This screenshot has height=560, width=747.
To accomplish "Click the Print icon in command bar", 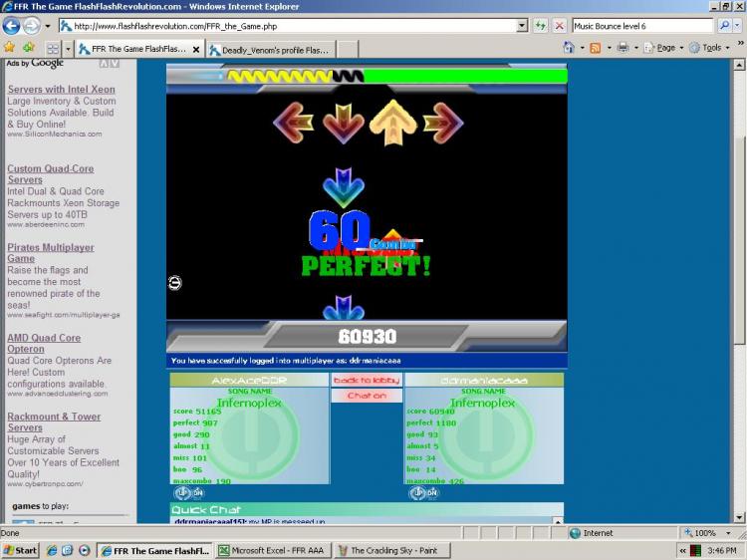I will 622,47.
